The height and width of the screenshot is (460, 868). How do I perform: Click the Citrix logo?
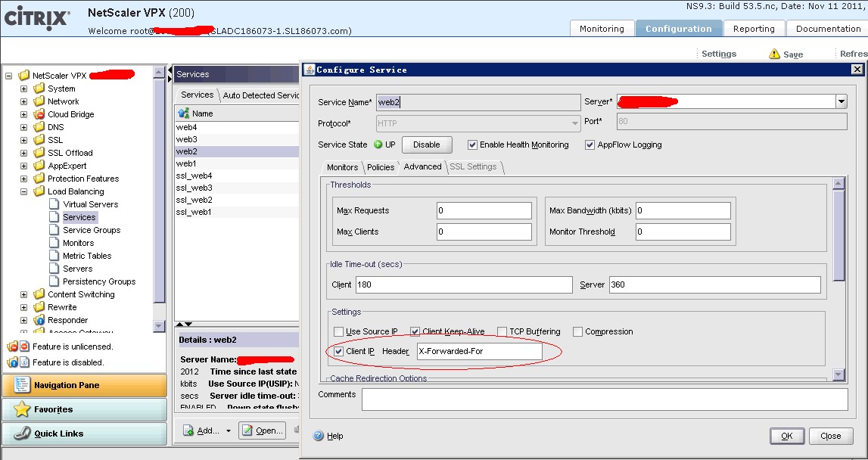point(37,18)
